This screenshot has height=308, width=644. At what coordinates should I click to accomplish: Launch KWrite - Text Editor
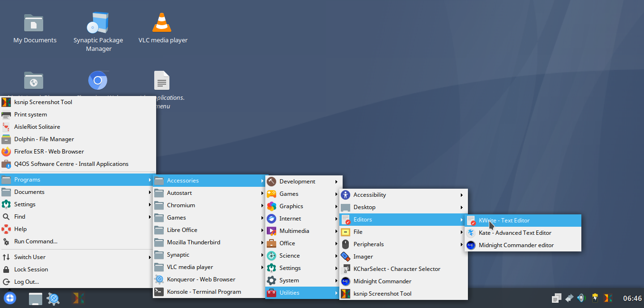[504, 221]
